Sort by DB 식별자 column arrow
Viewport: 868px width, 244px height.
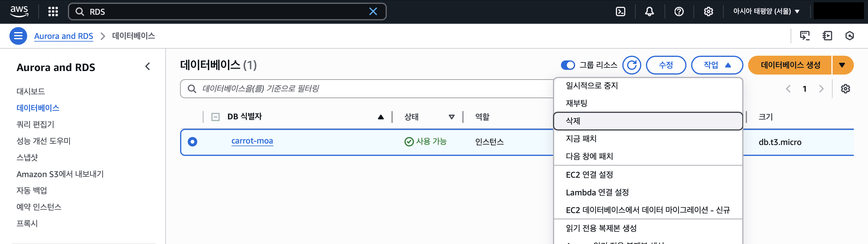tap(381, 117)
